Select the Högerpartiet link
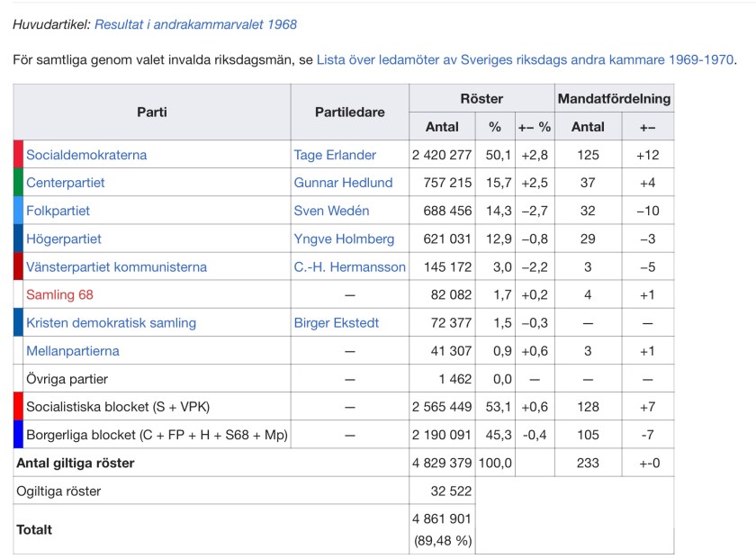 click(64, 239)
